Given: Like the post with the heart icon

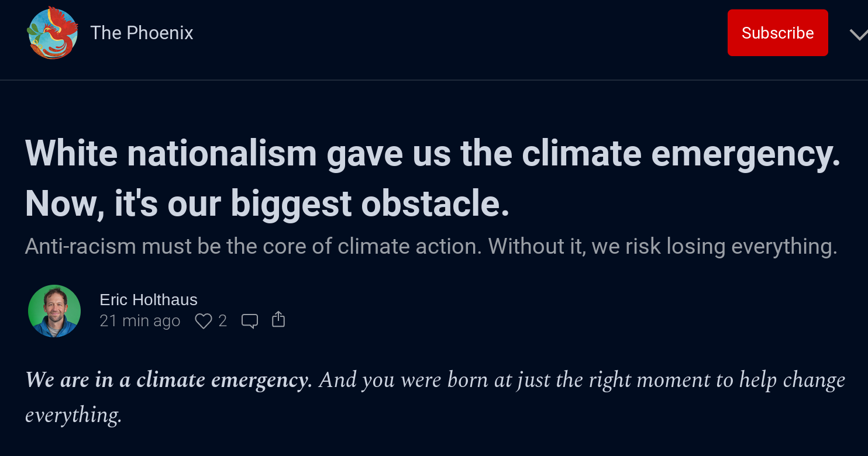Looking at the screenshot, I should coord(203,321).
